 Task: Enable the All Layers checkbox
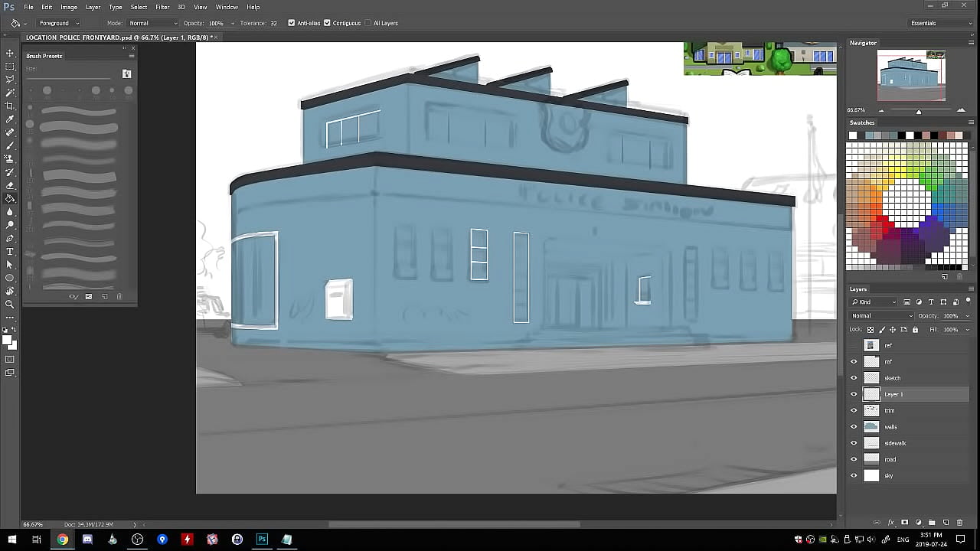[367, 23]
